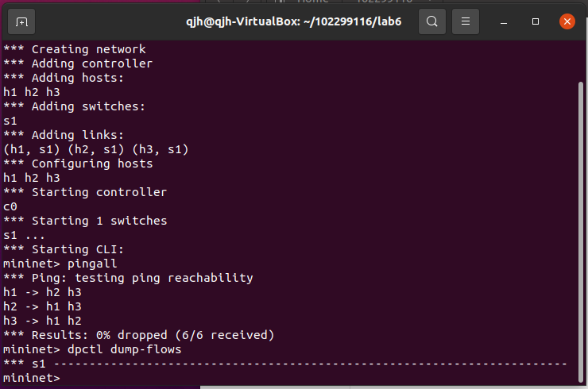The width and height of the screenshot is (588, 389).
Task: Click the 'c0' controller name line
Action: tap(10, 206)
